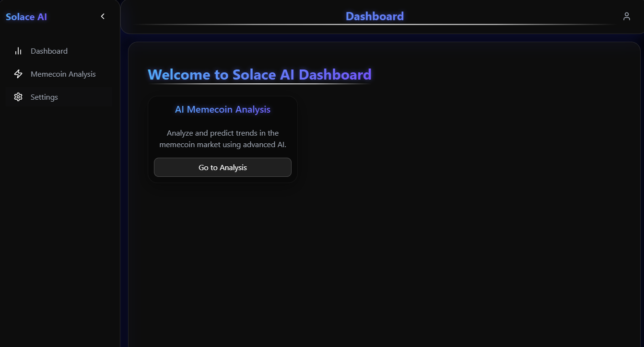Click the gear icon beside Settings label
This screenshot has height=347, width=644.
[x=18, y=97]
